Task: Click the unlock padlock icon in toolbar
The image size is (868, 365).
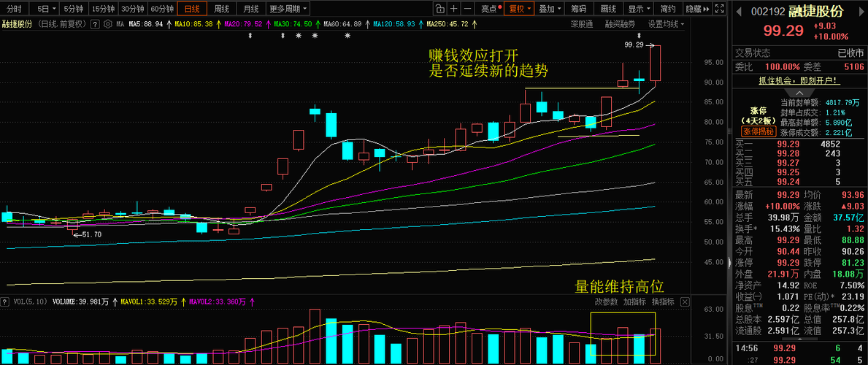Action: [x=439, y=8]
